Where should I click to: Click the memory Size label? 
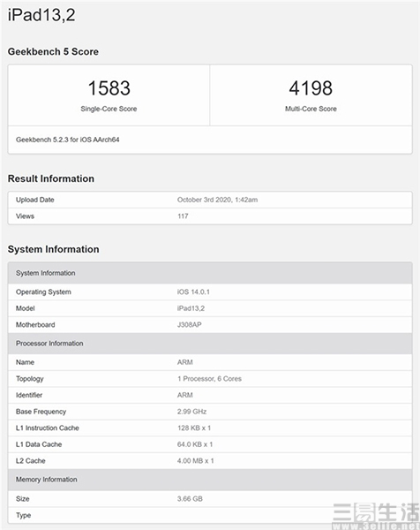[23, 499]
